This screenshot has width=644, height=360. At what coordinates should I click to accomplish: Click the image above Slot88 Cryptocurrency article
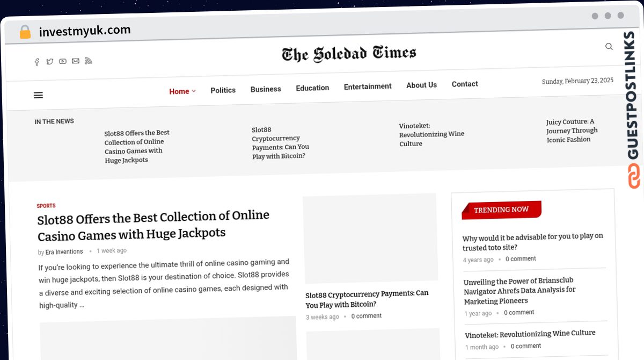[x=370, y=238]
